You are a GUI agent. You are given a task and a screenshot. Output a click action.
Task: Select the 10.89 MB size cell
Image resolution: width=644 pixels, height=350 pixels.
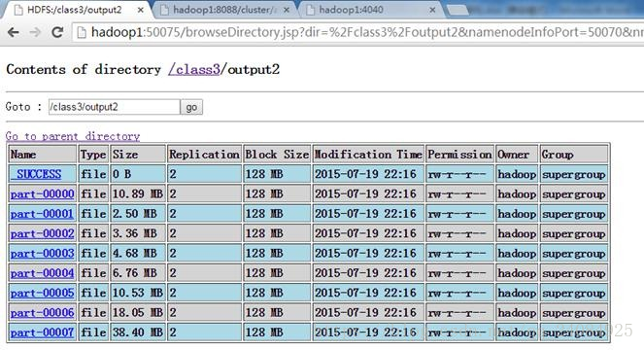[x=138, y=193]
